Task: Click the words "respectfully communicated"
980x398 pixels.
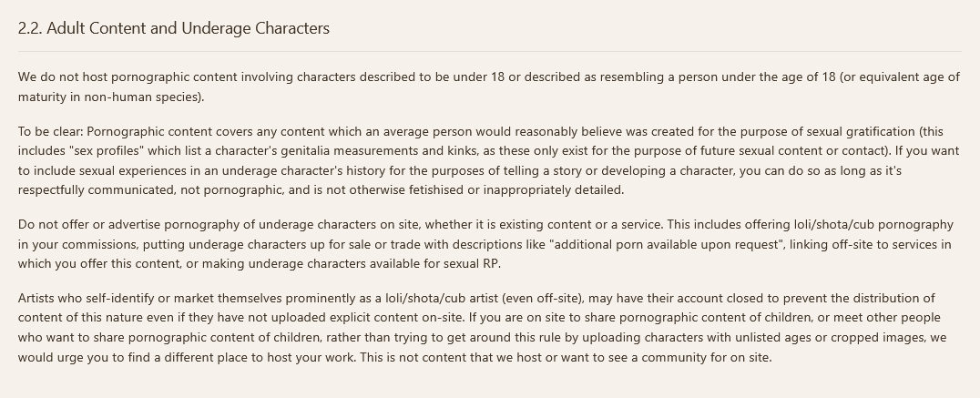Action: point(97,190)
